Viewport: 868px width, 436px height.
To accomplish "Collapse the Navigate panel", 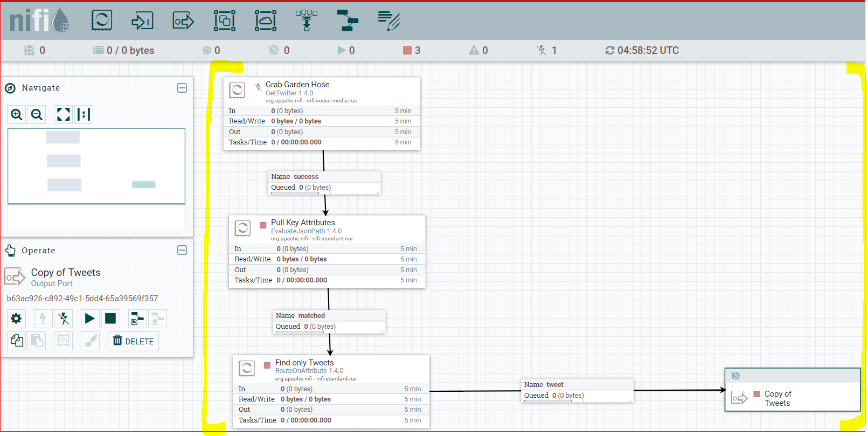I will [x=182, y=88].
